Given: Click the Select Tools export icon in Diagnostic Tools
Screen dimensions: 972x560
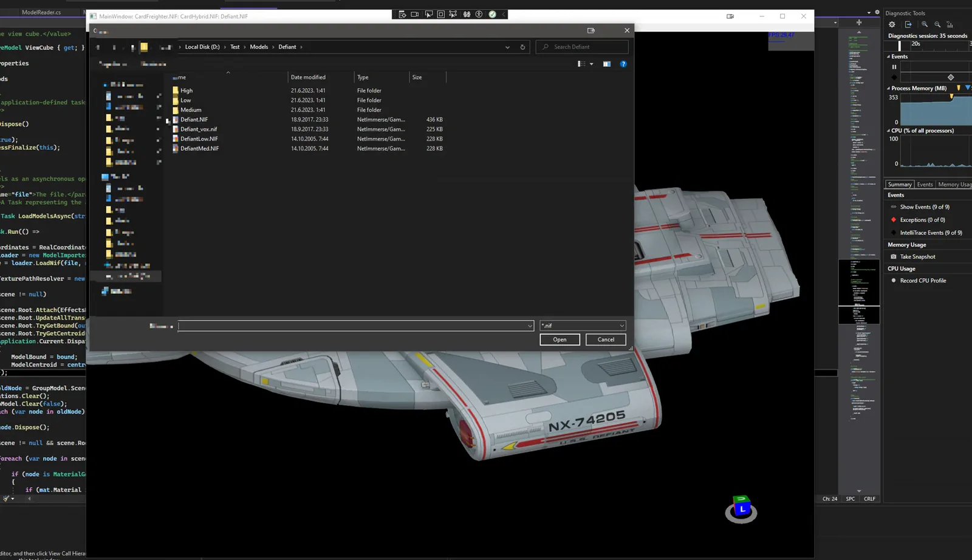Looking at the screenshot, I should (x=908, y=24).
